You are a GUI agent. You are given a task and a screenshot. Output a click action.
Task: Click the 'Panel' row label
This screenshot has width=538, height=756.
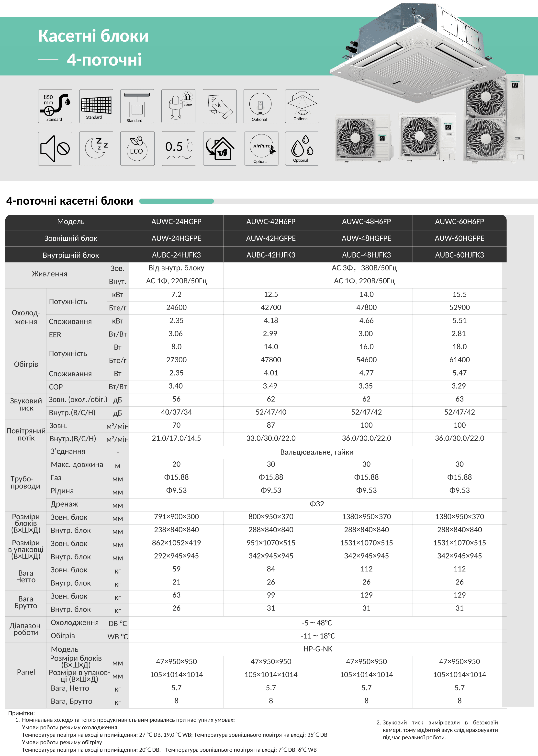(26, 672)
